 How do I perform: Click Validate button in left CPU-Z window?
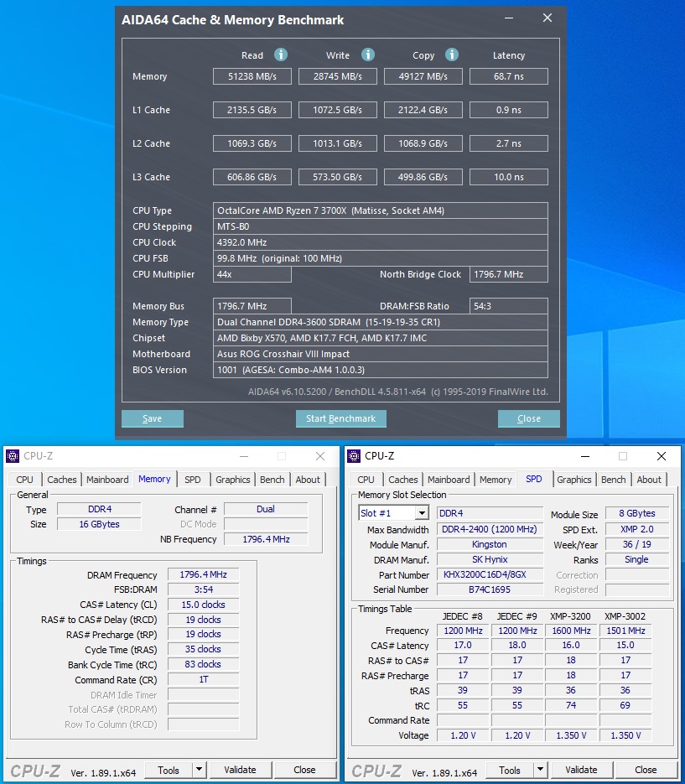(x=240, y=770)
